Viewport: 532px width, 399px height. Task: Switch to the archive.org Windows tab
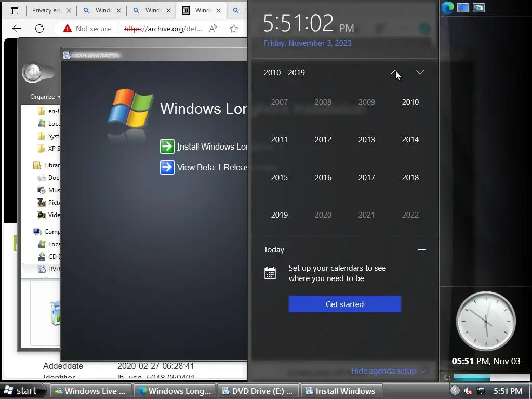coord(201,10)
